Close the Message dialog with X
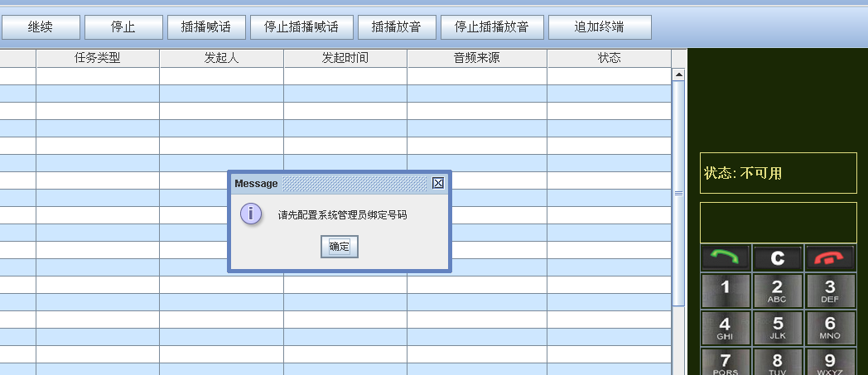Viewport: 868px width, 375px height. 438,183
